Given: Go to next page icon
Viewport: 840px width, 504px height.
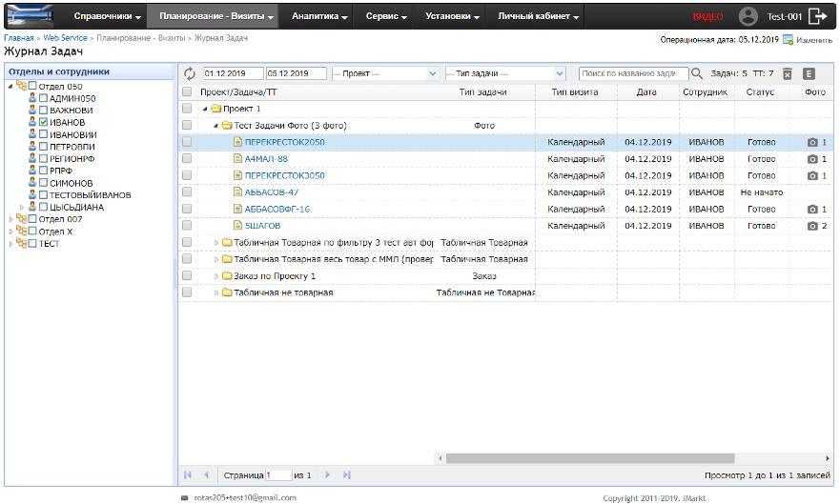Looking at the screenshot, I should click(x=327, y=474).
